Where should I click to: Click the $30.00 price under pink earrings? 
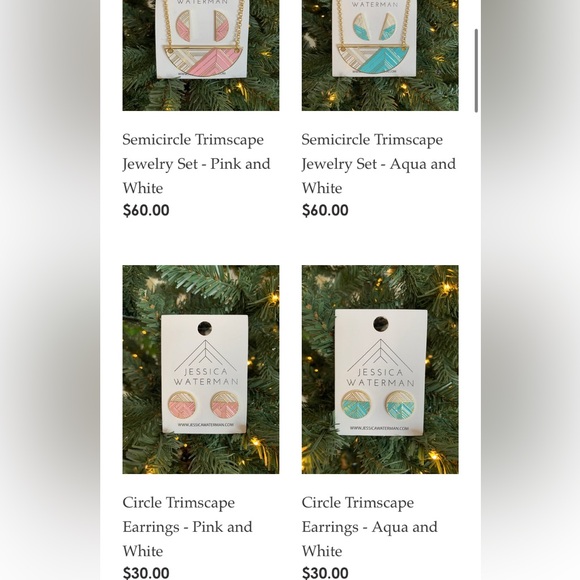click(146, 573)
